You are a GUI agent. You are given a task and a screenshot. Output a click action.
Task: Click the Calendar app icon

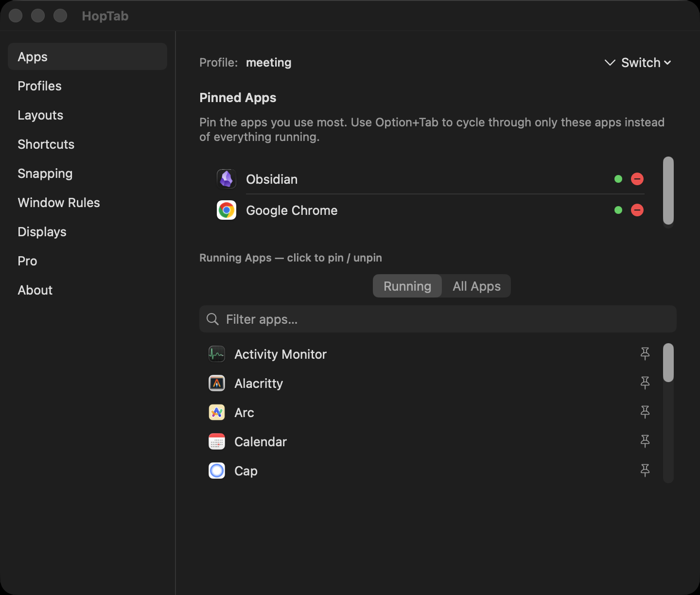217,441
